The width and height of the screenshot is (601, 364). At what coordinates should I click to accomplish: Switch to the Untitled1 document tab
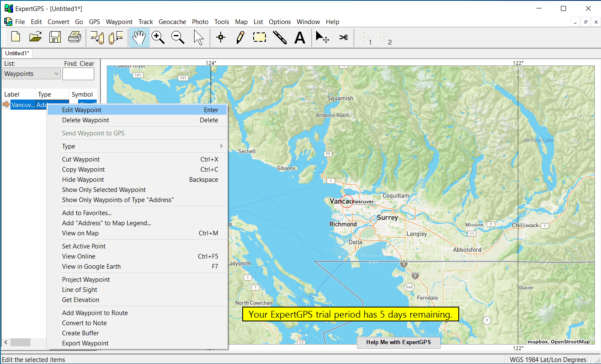pyautogui.click(x=16, y=53)
